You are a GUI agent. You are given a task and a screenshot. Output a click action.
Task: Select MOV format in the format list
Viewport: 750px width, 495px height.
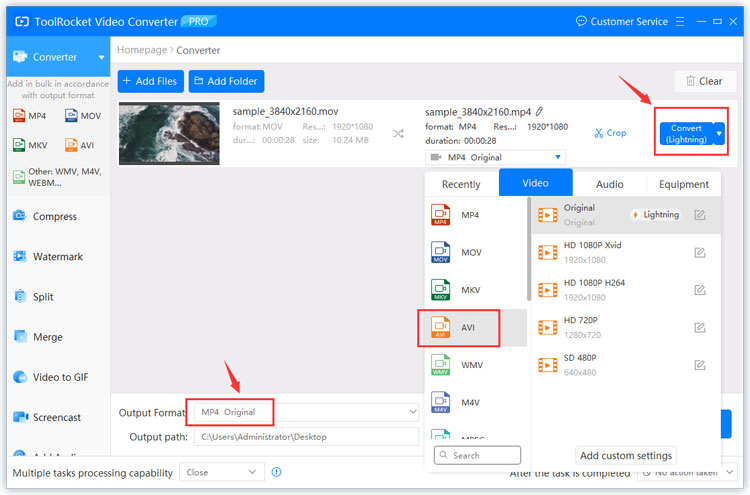click(476, 252)
